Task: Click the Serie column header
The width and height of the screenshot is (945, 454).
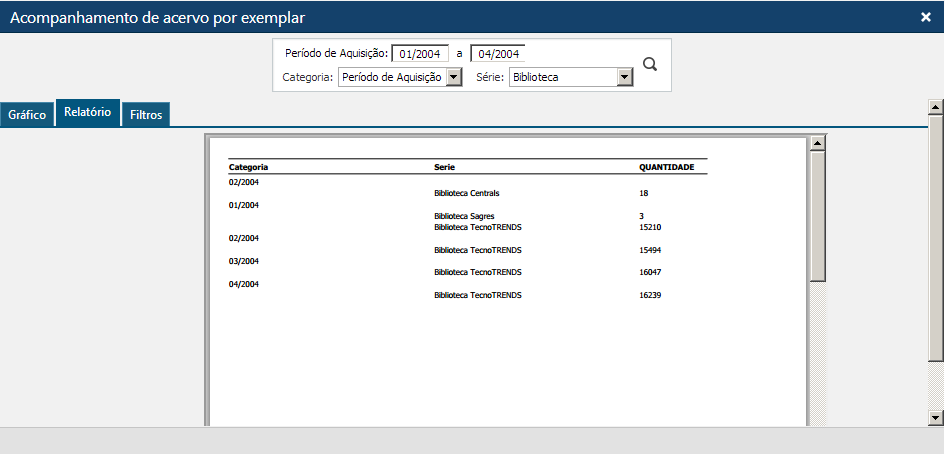Action: 445,167
